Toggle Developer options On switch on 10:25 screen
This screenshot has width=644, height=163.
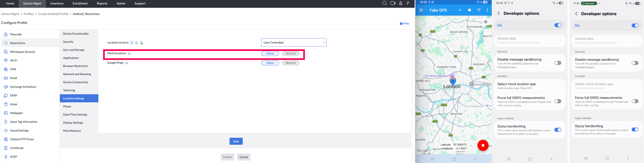[x=558, y=25]
